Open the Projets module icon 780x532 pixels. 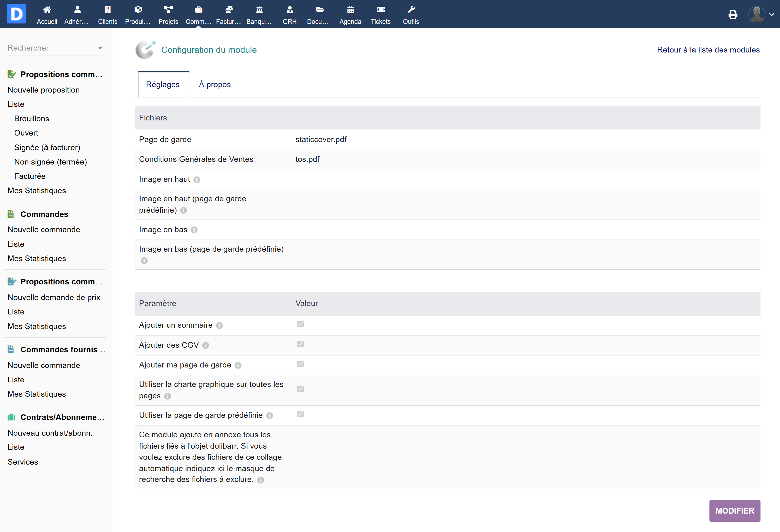pos(168,10)
